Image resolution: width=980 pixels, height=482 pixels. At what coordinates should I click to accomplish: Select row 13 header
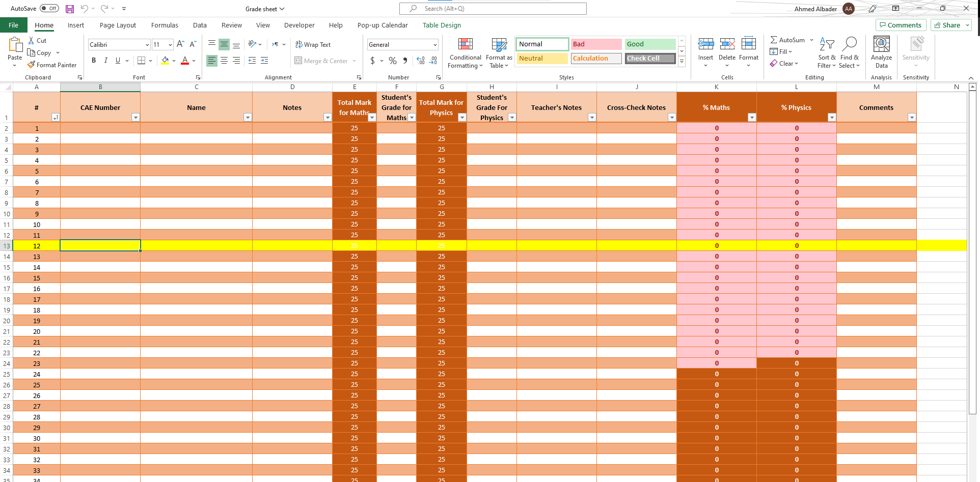[7, 246]
